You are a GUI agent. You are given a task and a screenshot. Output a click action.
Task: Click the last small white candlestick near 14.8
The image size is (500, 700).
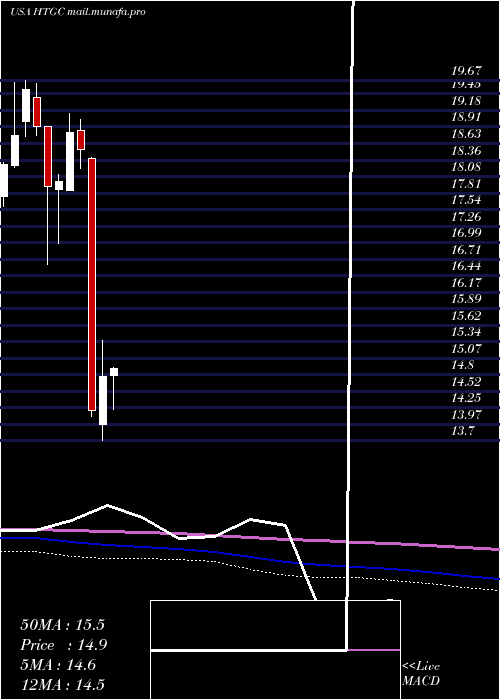114,372
